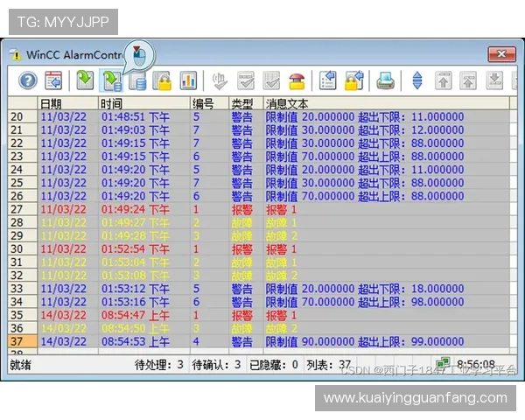Click time 08:54:47 上午 in row 35

[x=136, y=315]
